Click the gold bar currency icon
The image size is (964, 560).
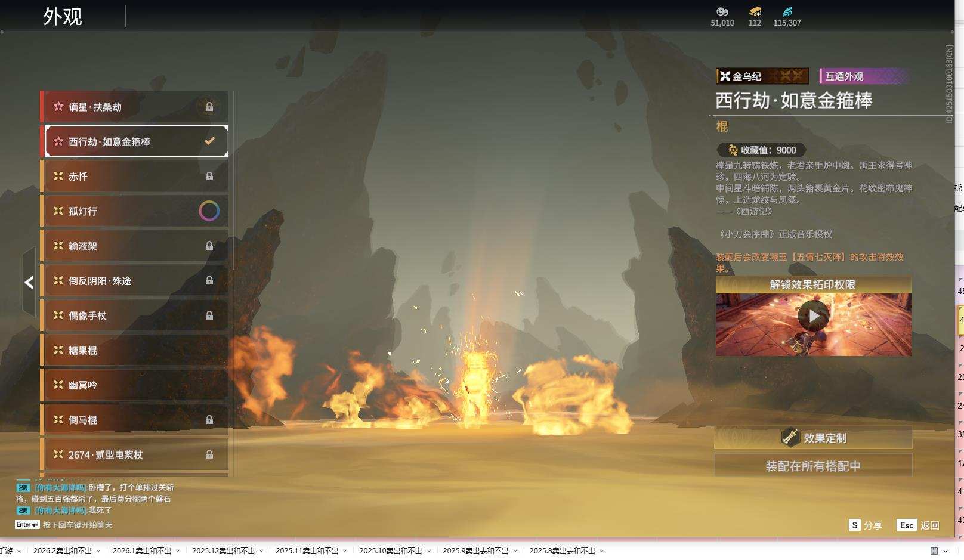tap(755, 11)
